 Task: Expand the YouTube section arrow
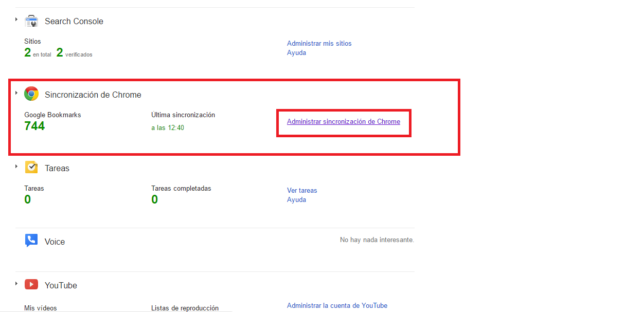tap(16, 284)
